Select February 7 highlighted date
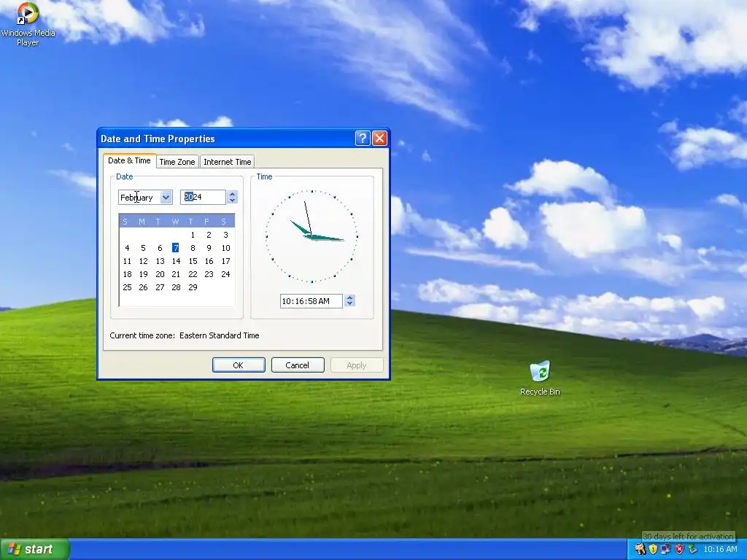The height and width of the screenshot is (560, 747). coord(176,248)
